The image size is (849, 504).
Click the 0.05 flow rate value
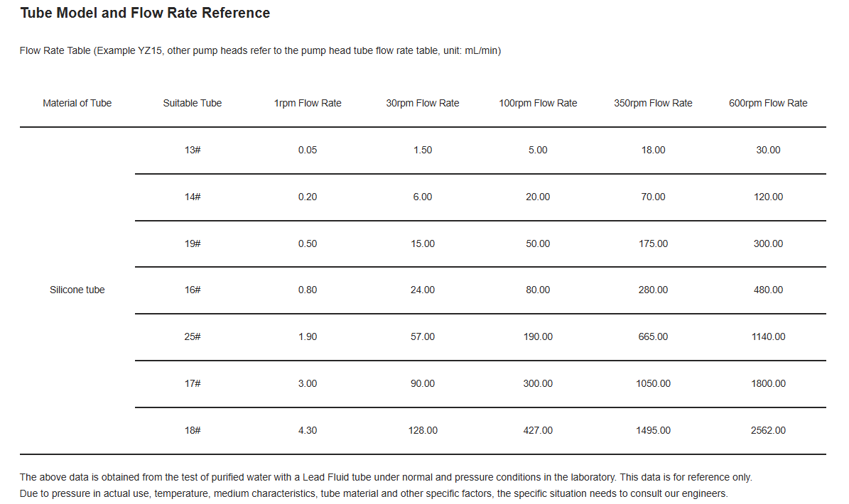tap(308, 150)
